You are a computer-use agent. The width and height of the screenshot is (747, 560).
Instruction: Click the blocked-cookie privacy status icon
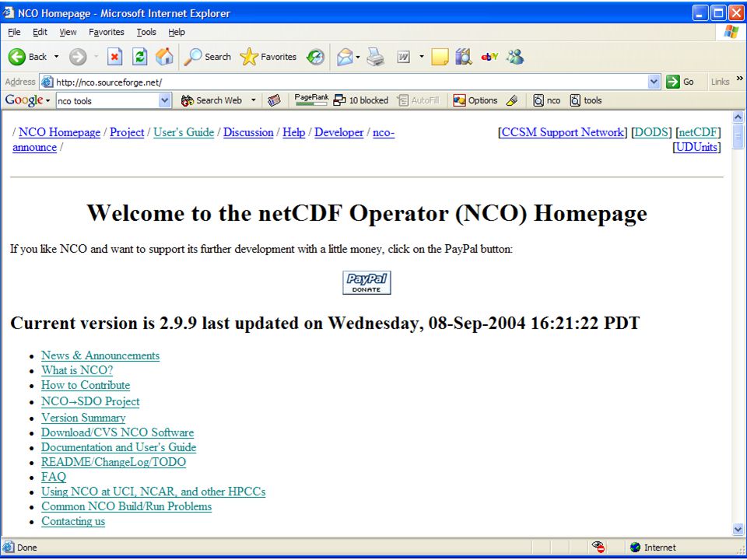(x=598, y=547)
